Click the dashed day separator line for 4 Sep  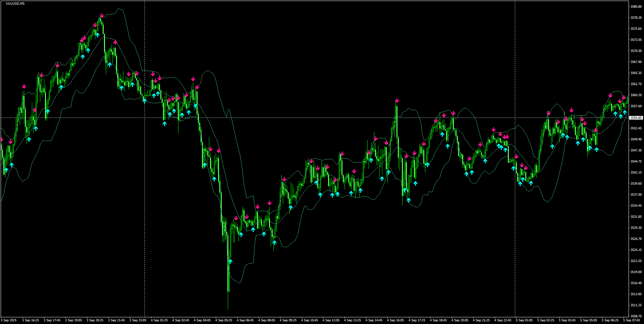(x=144, y=168)
